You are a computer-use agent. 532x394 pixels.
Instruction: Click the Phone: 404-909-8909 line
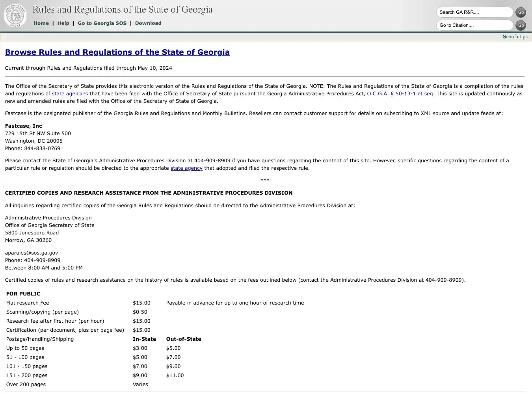click(33, 260)
